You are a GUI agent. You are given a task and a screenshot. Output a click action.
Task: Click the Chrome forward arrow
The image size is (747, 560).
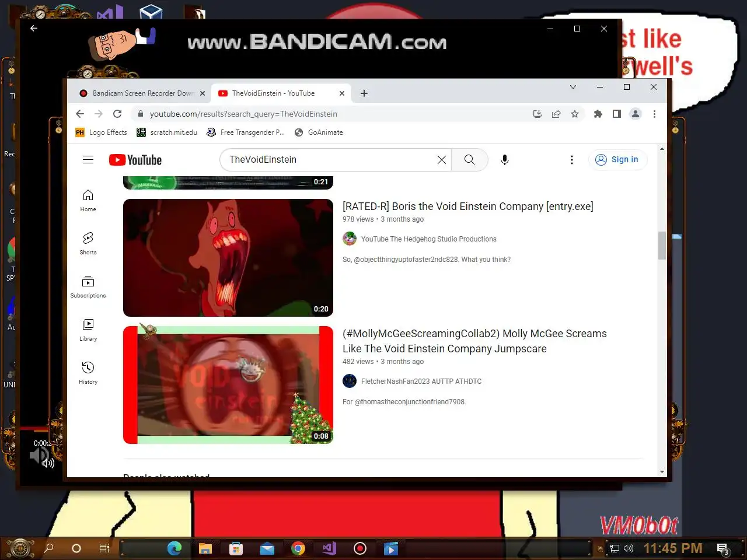pyautogui.click(x=99, y=114)
